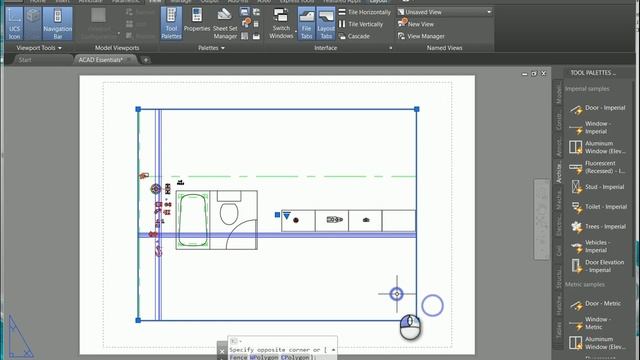Image resolution: width=640 pixels, height=360 pixels.
Task: Click the viewport's top-left corner grip
Action: coord(138,109)
